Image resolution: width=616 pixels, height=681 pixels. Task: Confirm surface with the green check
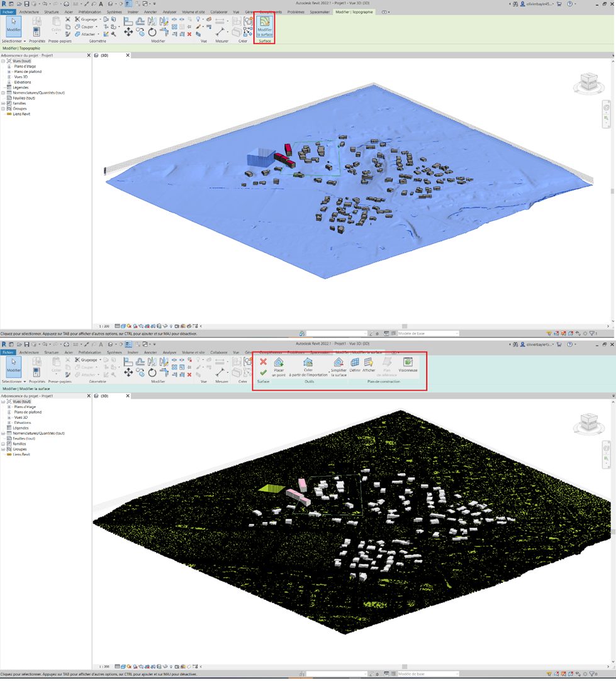(x=262, y=372)
